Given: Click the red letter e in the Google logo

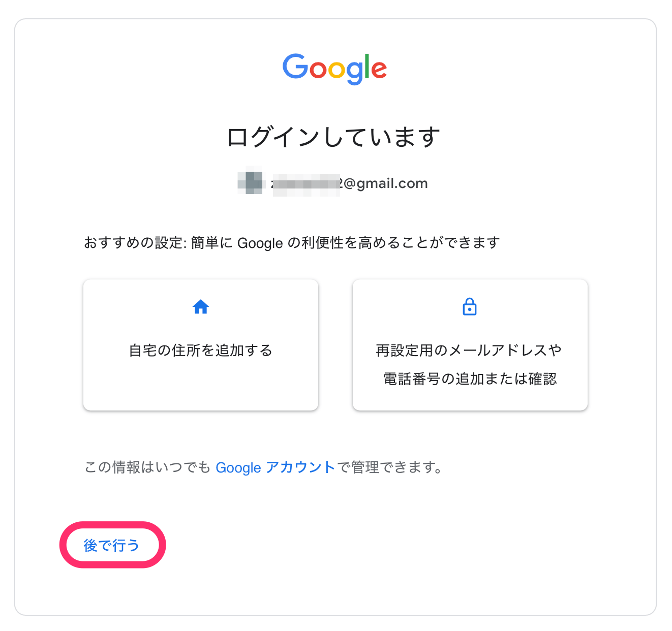Looking at the screenshot, I should click(379, 70).
